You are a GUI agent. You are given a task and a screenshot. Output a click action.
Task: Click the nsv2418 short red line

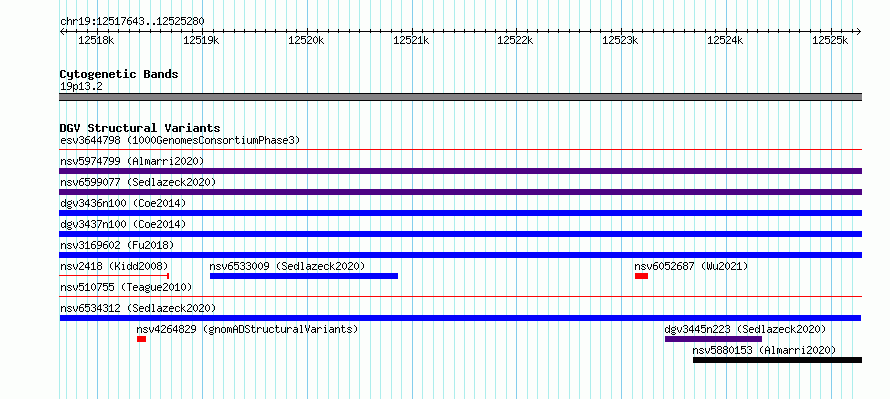(x=114, y=276)
